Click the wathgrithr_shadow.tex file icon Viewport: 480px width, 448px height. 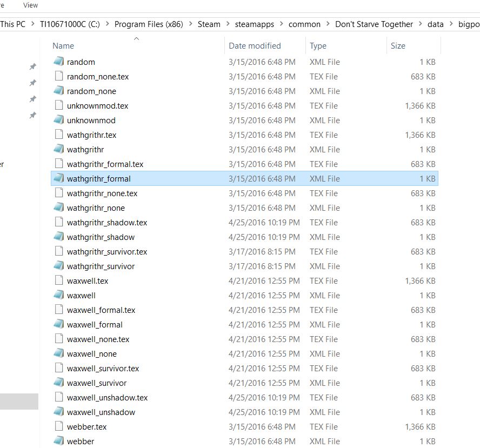(x=59, y=223)
